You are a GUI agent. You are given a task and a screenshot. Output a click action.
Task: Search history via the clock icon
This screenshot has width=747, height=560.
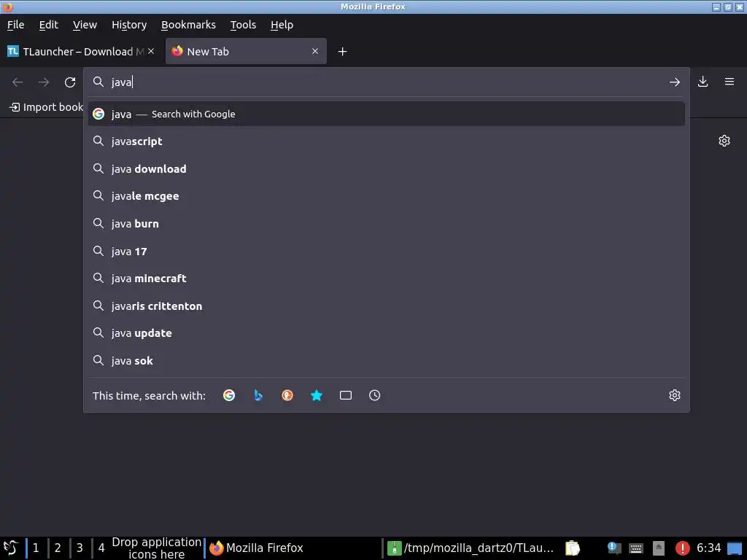click(375, 395)
